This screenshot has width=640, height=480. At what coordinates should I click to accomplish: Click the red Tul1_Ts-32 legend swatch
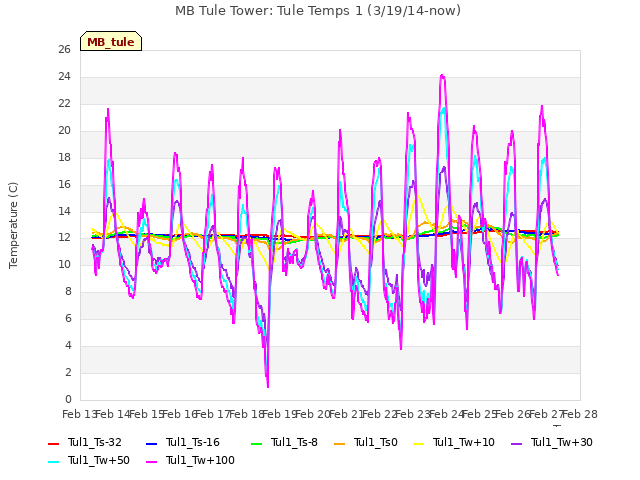[53, 443]
